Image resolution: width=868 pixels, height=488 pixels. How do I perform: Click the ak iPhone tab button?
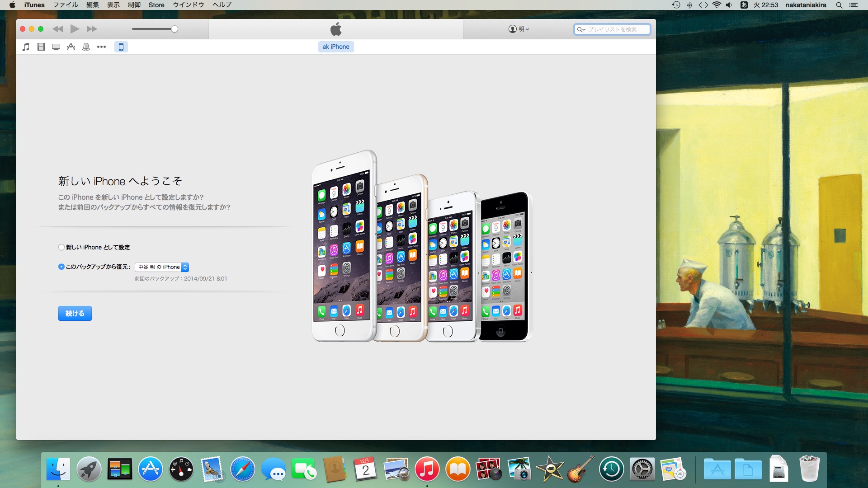[x=336, y=47]
